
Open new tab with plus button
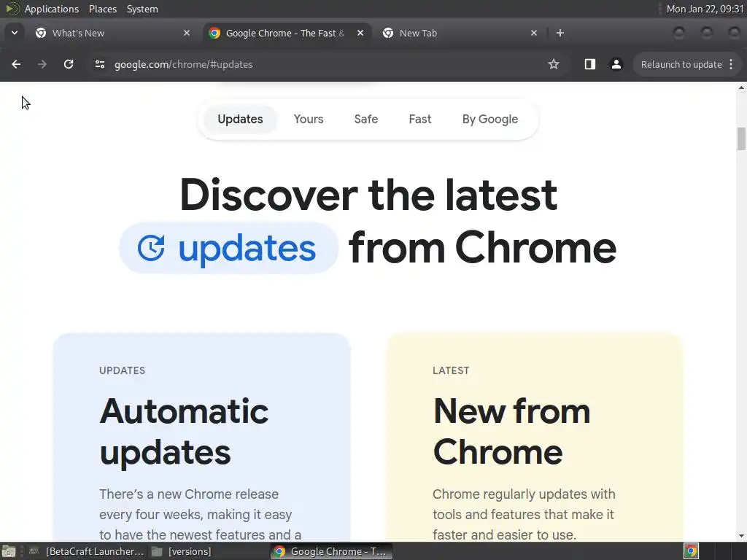pyautogui.click(x=560, y=33)
